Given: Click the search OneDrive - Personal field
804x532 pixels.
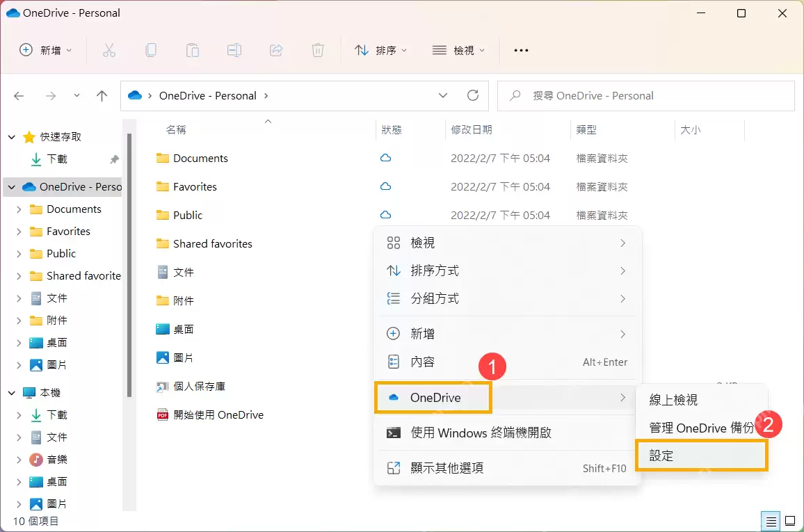Looking at the screenshot, I should click(646, 96).
